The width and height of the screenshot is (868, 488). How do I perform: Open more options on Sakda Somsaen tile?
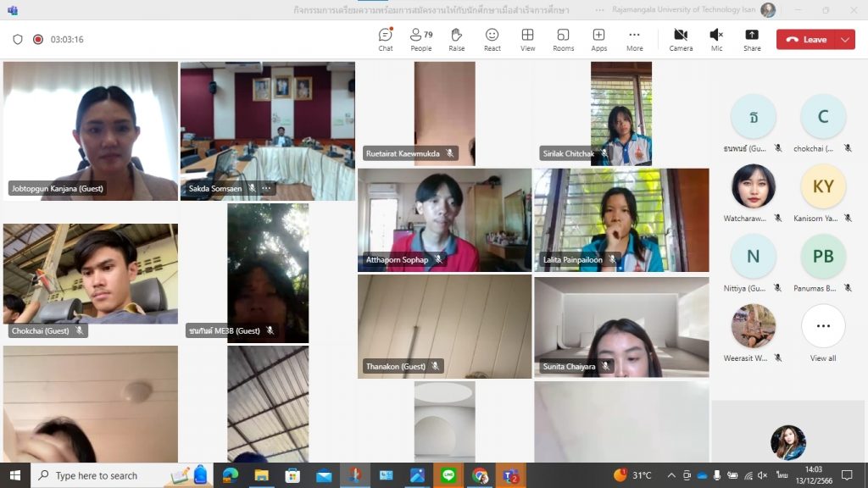[266, 188]
